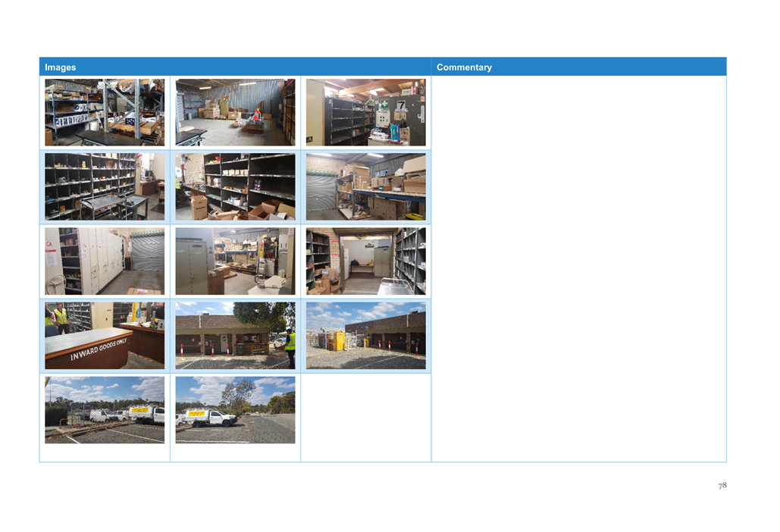Select the stocked parts shelves photo in row two
The width and height of the screenshot is (780, 532).
point(105,186)
